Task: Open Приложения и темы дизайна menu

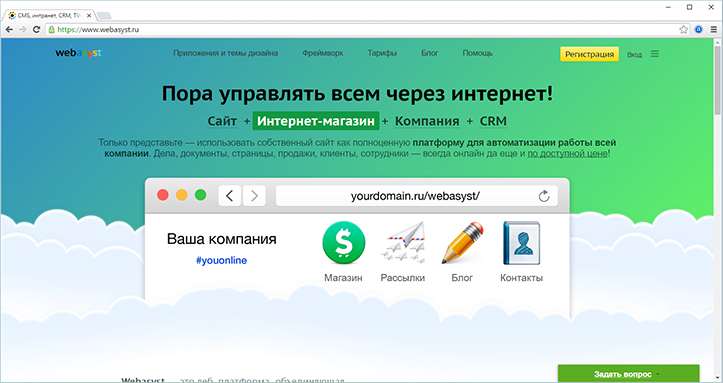Action: [225, 53]
